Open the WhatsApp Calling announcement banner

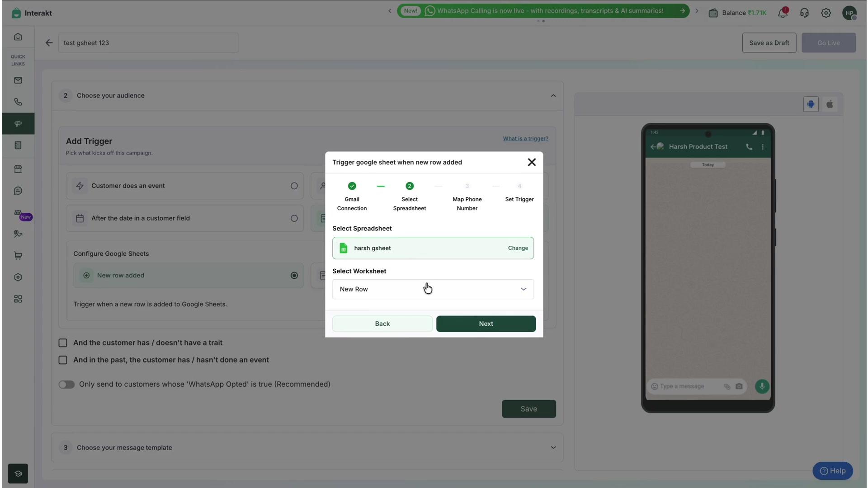pyautogui.click(x=543, y=11)
